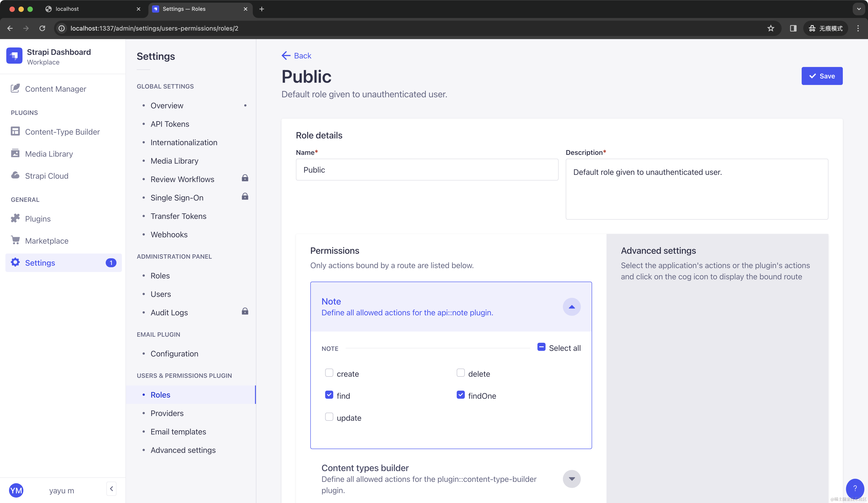Viewport: 868px width, 503px height.
Task: Click into the role Name input field
Action: 426,170
